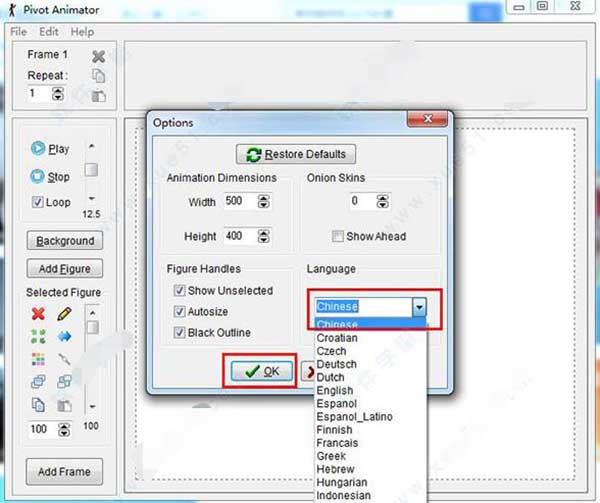This screenshot has height=503, width=600.
Task: Copy the selected figure icon
Action: point(38,405)
